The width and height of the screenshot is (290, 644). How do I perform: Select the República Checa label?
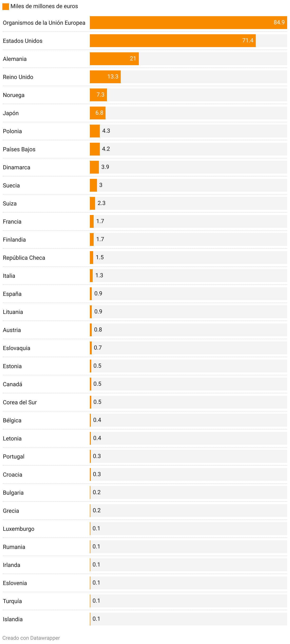click(x=24, y=258)
